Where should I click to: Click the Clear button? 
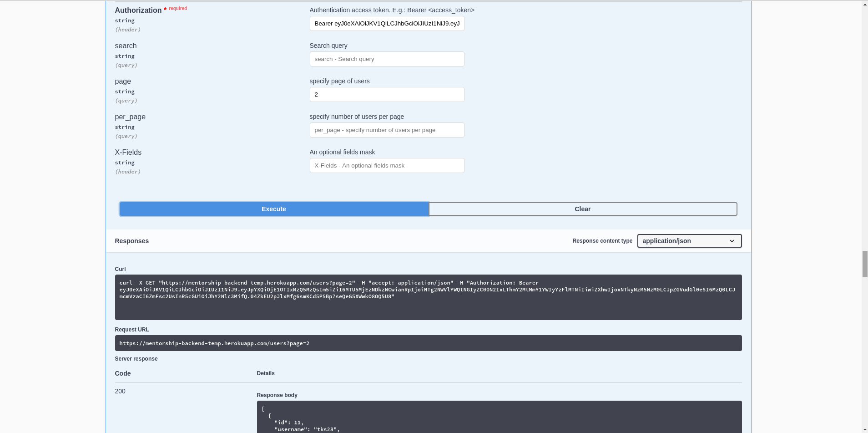(582, 209)
